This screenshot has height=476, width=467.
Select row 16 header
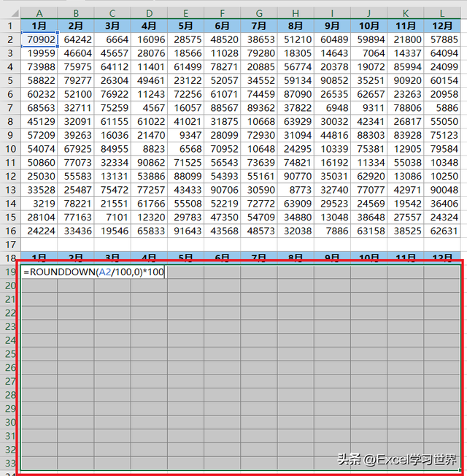9,231
